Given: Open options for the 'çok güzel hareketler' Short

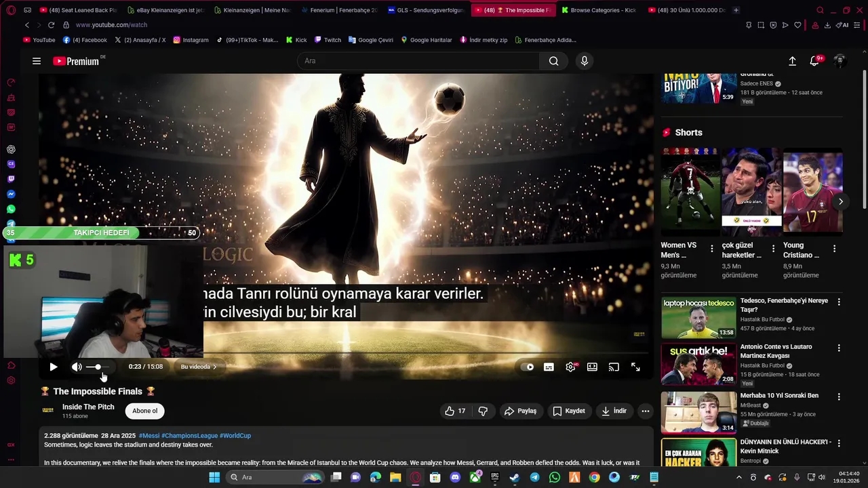Looking at the screenshot, I should tap(773, 249).
